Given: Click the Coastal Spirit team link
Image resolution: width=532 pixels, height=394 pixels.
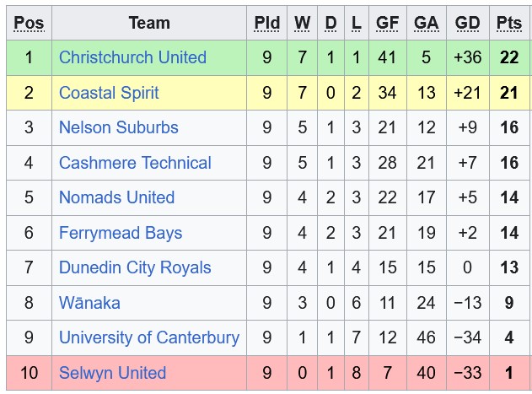Looking at the screenshot, I should 109,93.
